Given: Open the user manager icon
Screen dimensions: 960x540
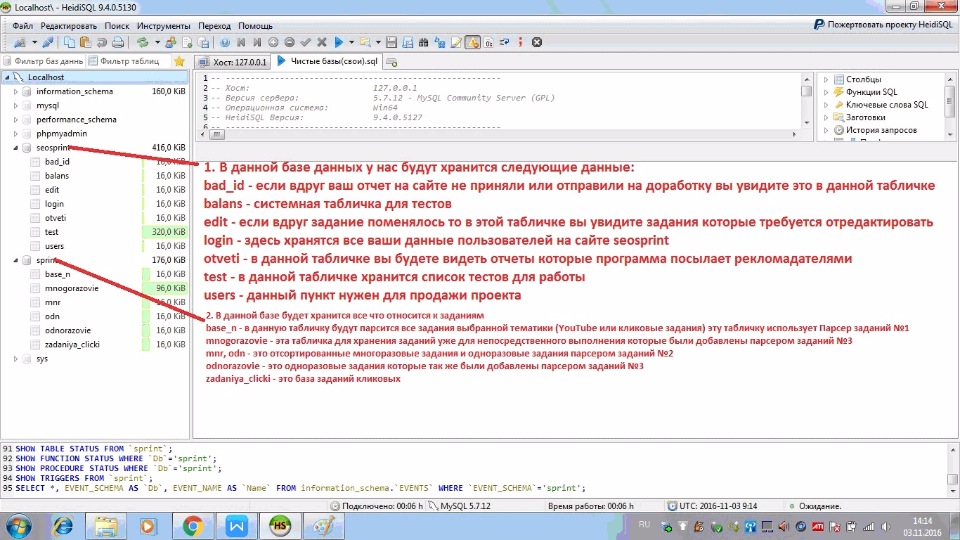Looking at the screenshot, I should (170, 42).
